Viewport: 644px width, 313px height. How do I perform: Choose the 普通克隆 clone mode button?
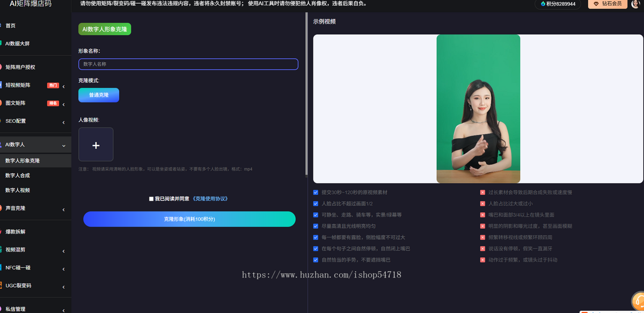[99, 95]
